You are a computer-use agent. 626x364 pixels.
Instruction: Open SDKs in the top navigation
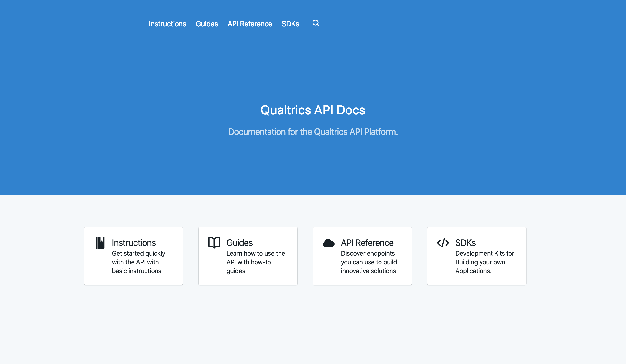click(x=290, y=24)
